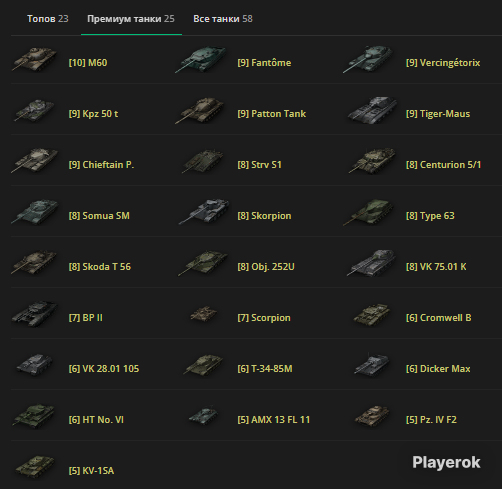Image resolution: width=502 pixels, height=489 pixels.
Task: Select the [5] KV-1SA label
Action: point(91,471)
